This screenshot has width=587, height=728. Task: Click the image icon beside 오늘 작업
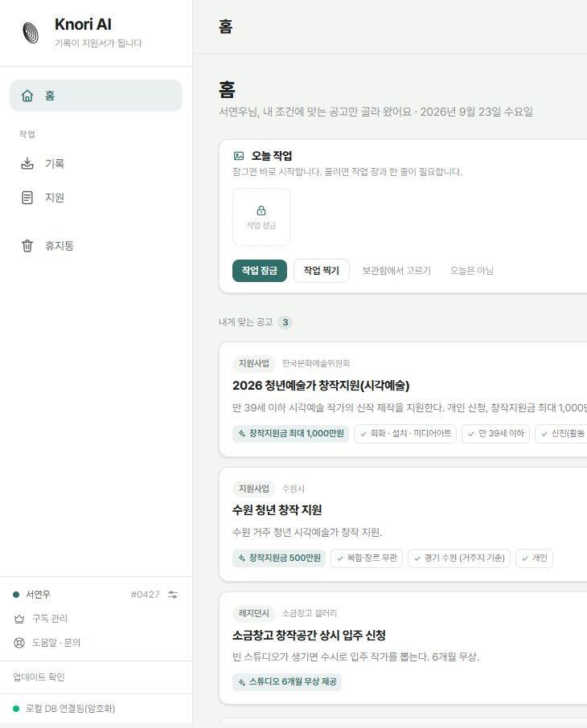point(239,156)
